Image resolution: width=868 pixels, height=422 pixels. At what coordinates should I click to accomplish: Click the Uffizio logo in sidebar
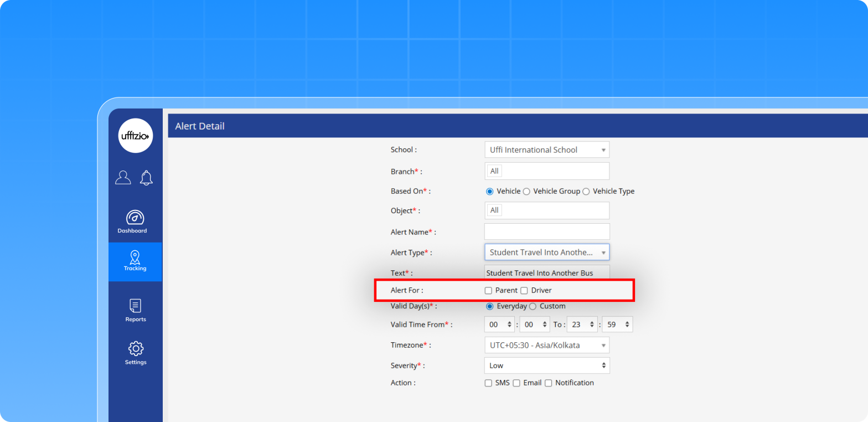[x=135, y=136]
